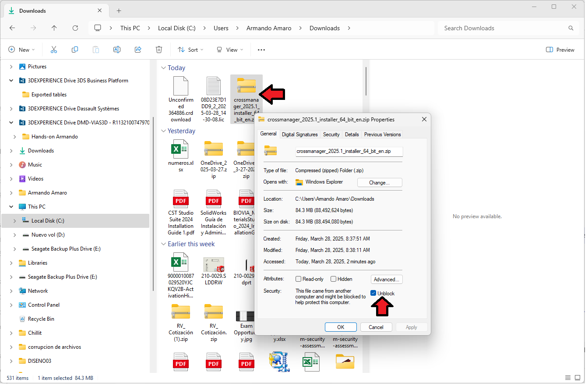Expand the Local Disk (C:) tree node

coord(15,221)
